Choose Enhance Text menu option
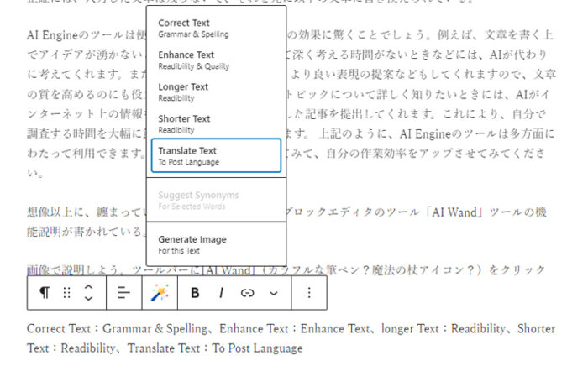588x366 pixels. click(x=216, y=60)
